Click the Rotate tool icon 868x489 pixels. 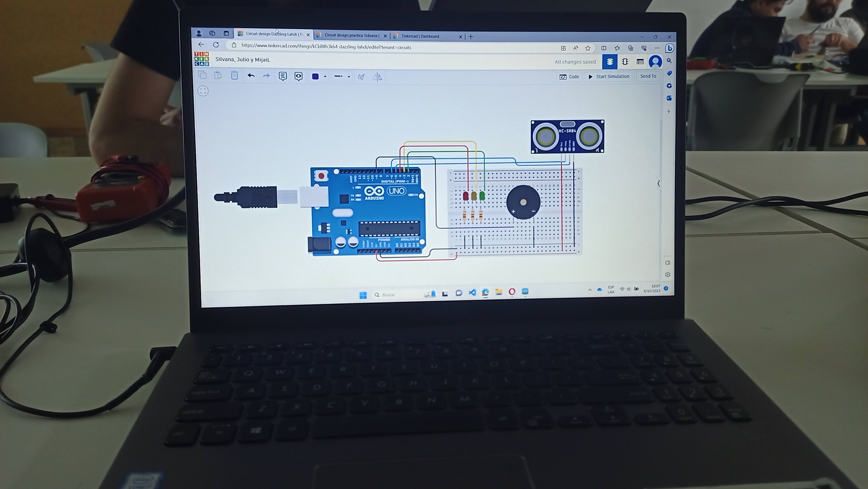point(361,77)
